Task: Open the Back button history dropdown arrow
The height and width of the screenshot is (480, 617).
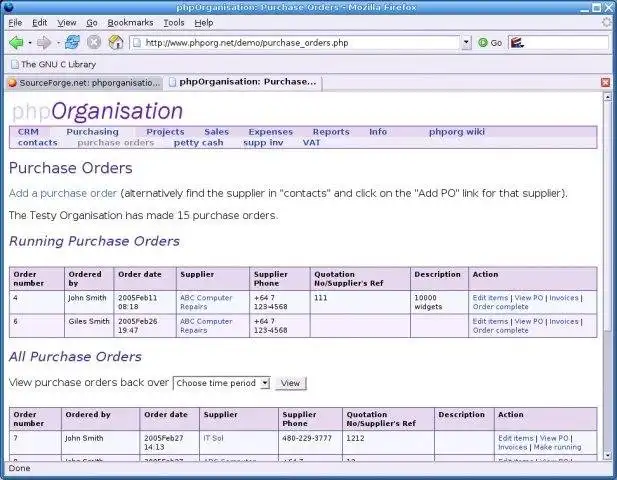Action: [x=30, y=42]
